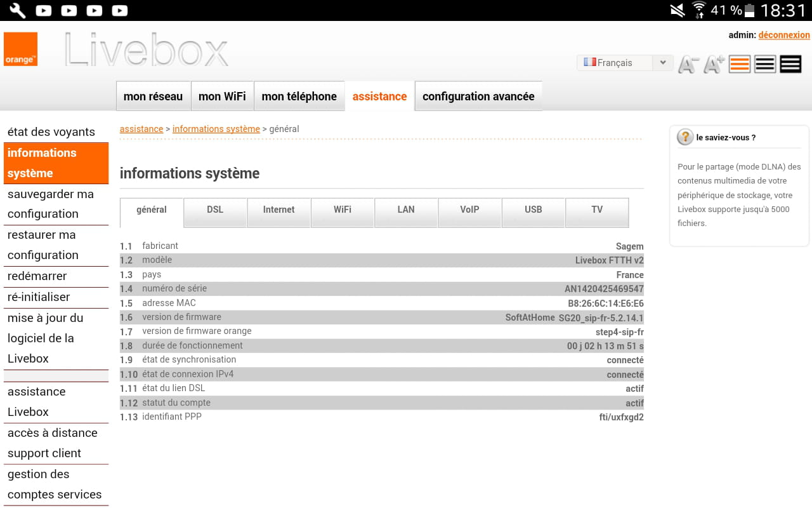Click the 'step4-sip-fr' firmware orange value
812x508 pixels.
tap(620, 332)
